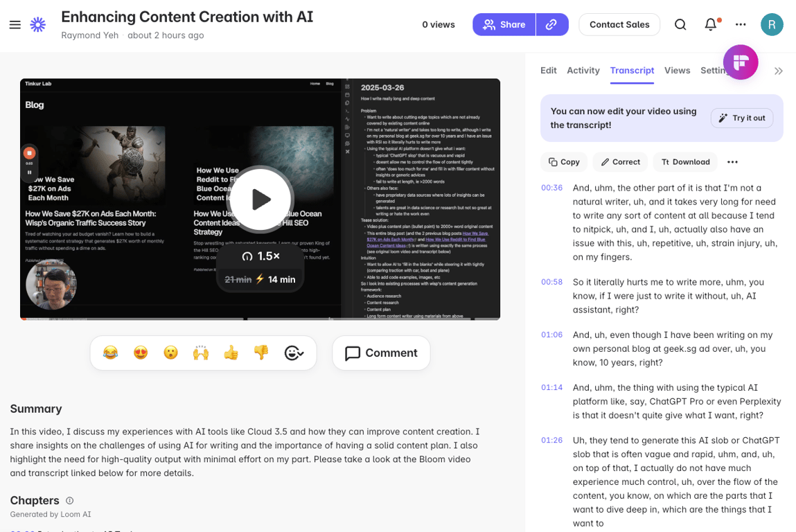Click the video progress bar

[x=260, y=319]
